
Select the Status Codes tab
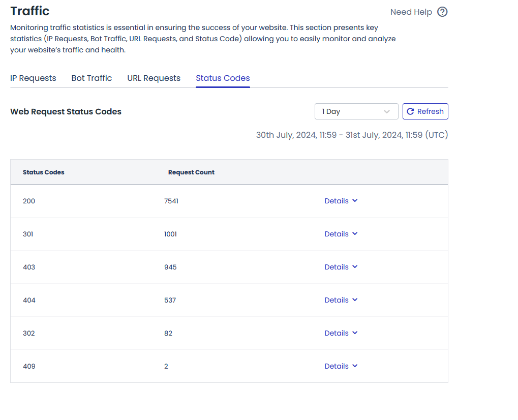(223, 78)
